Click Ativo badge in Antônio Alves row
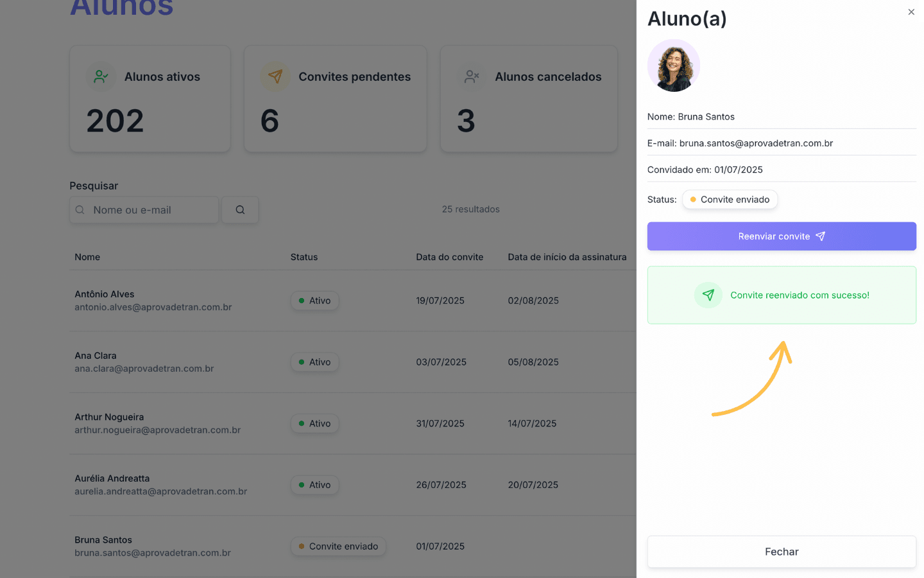The width and height of the screenshot is (924, 578). (x=314, y=301)
